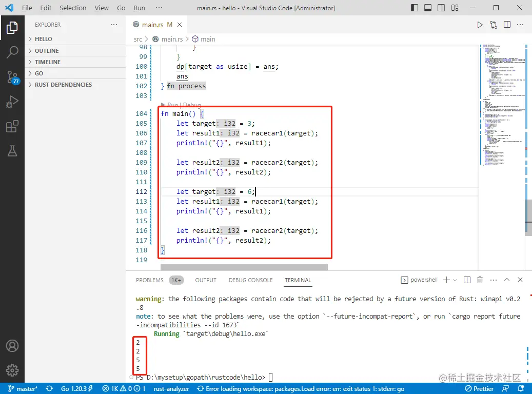The width and height of the screenshot is (532, 394).
Task: Click main.rs in the breadcrumb
Action: tap(172, 40)
